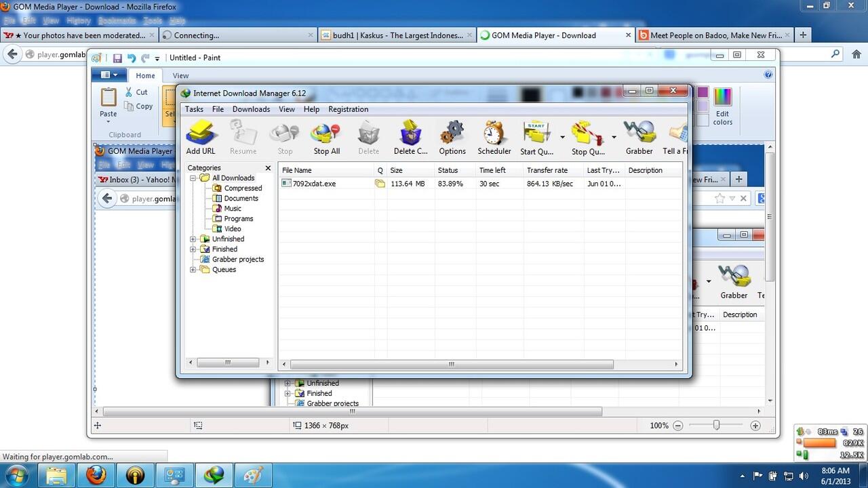Click Paint's Undo quick-access arrow
The image size is (868, 488).
pos(132,58)
